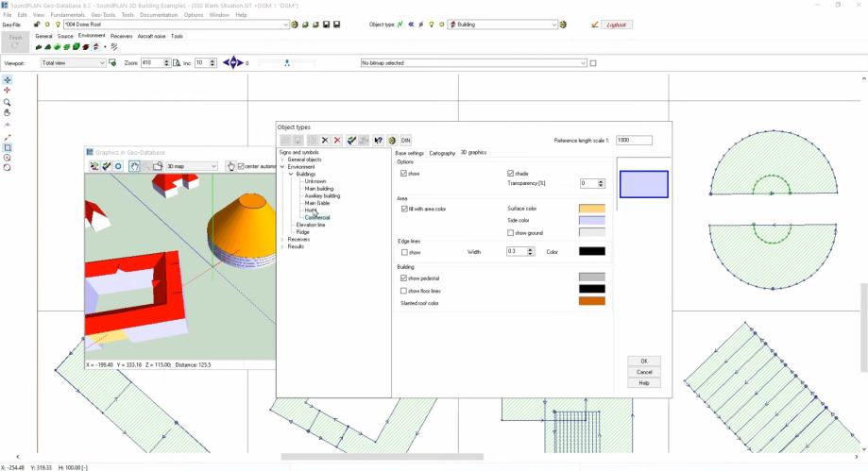Expand the Receivers node in the tree
This screenshot has width=868, height=471.
[x=282, y=239]
